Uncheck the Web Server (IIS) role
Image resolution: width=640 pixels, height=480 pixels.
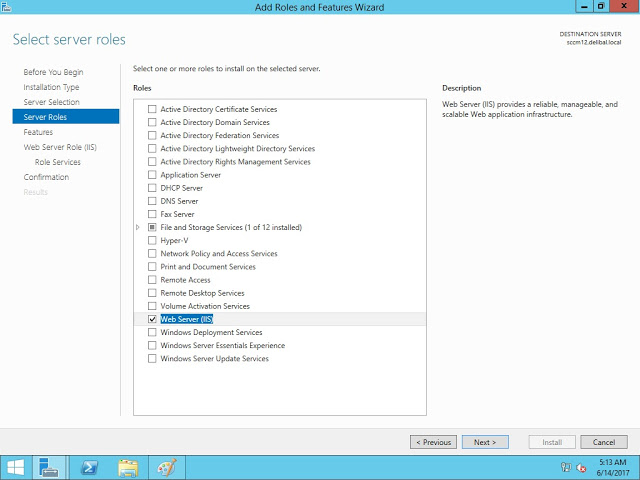pos(152,319)
